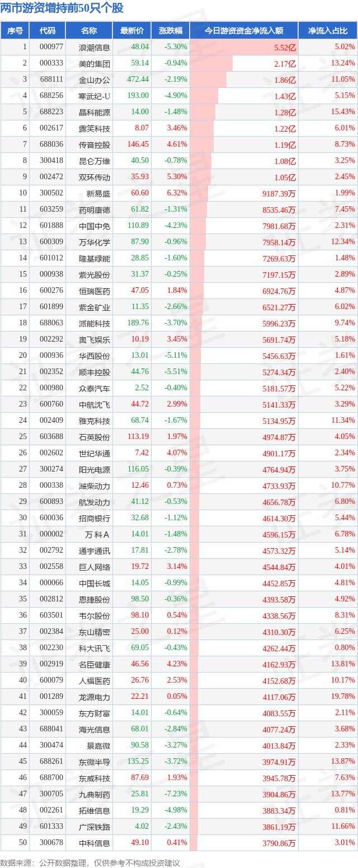Image resolution: width=358 pixels, height=868 pixels.
Task: Click stock code 002792
Action: 51,550
